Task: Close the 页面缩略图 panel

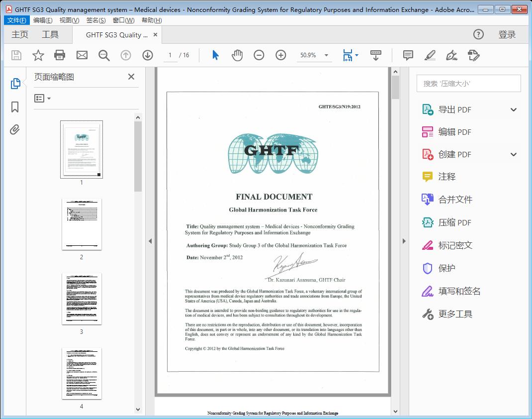Action: click(x=131, y=77)
